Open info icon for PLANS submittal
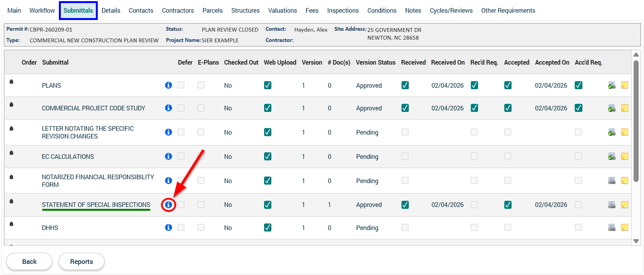The image size is (644, 275). point(168,85)
